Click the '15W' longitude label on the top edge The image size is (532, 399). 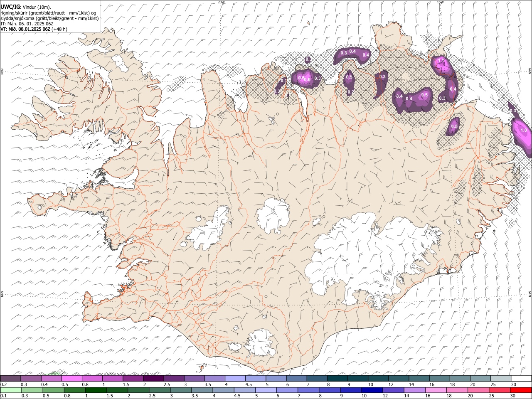(x=440, y=2)
